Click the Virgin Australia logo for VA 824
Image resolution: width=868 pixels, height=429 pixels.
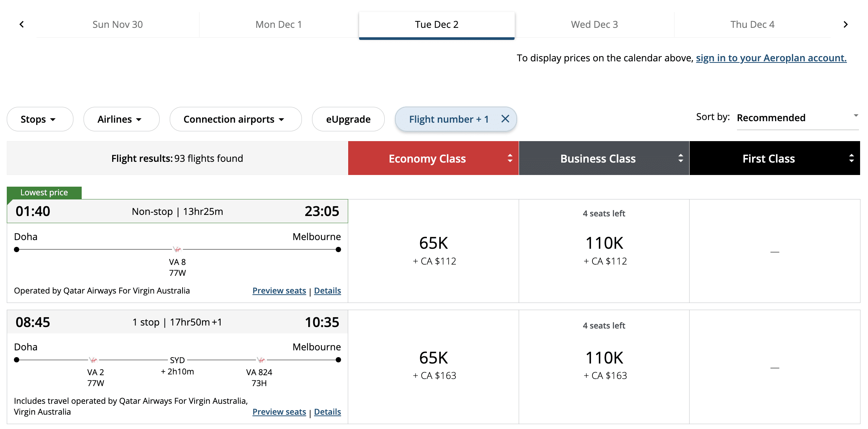tap(261, 360)
